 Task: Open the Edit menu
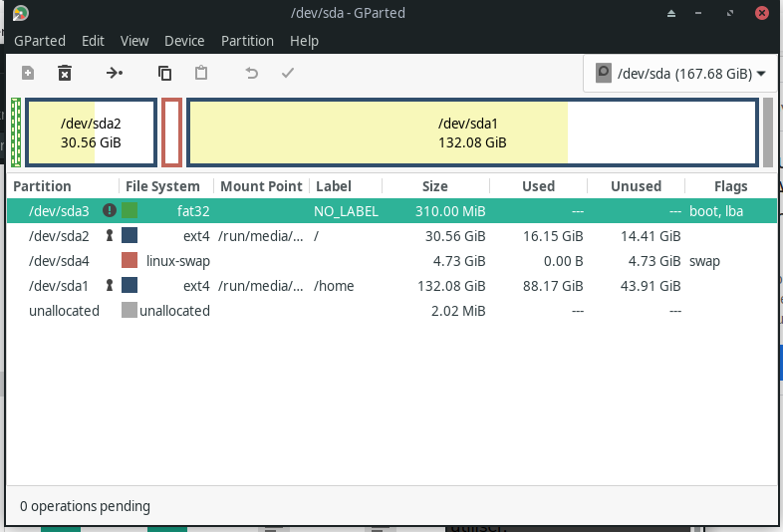pyautogui.click(x=93, y=41)
